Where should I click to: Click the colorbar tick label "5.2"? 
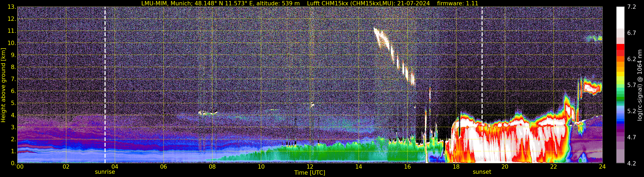point(632,111)
